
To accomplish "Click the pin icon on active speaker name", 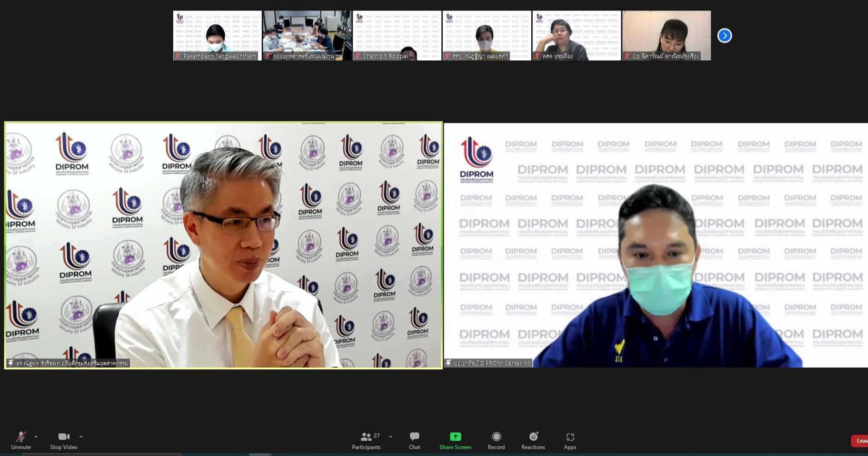I will tap(11, 363).
